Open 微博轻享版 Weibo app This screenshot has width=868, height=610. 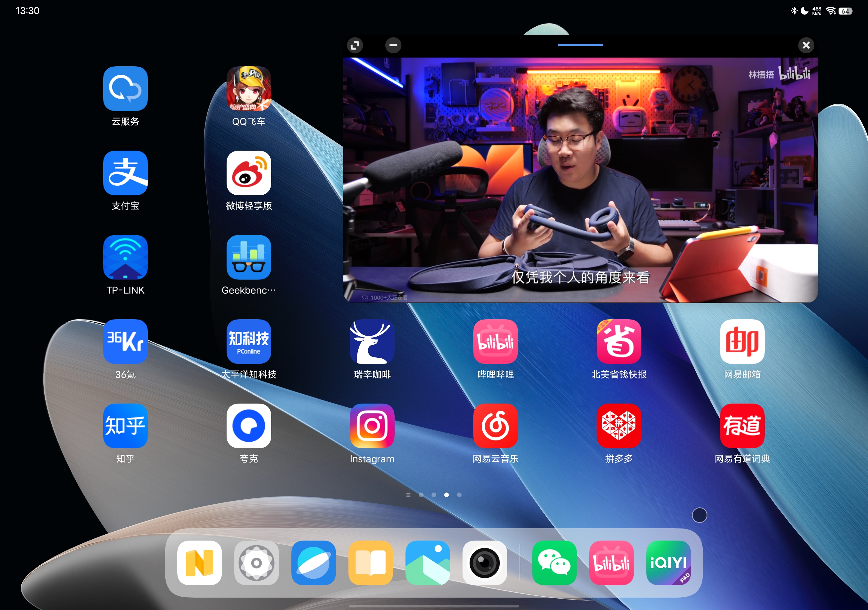(x=248, y=173)
